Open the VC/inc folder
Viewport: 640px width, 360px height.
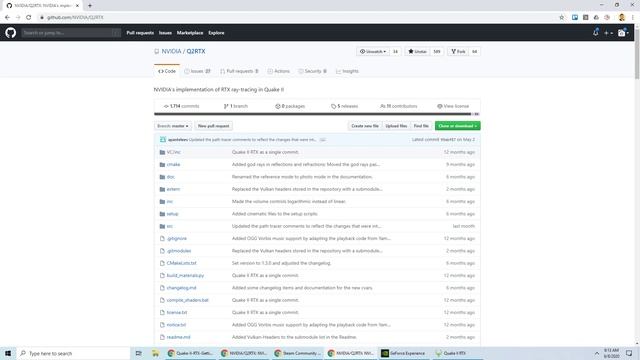pyautogui.click(x=173, y=152)
